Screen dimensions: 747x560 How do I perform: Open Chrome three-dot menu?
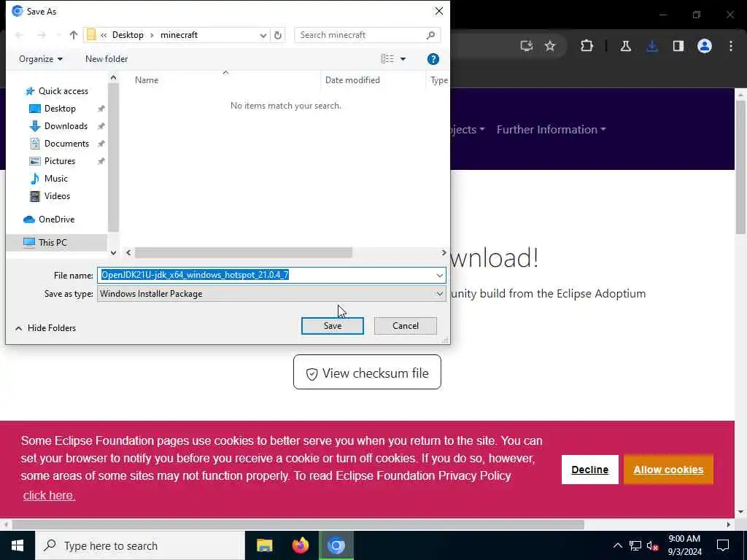pyautogui.click(x=731, y=46)
